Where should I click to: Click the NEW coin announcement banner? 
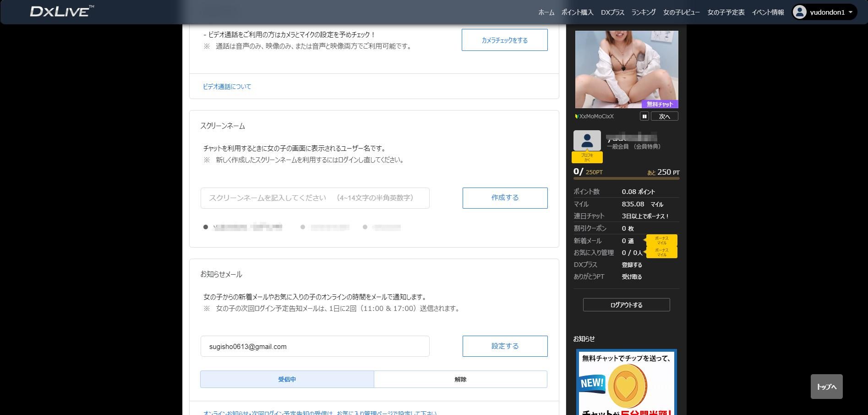point(626,382)
